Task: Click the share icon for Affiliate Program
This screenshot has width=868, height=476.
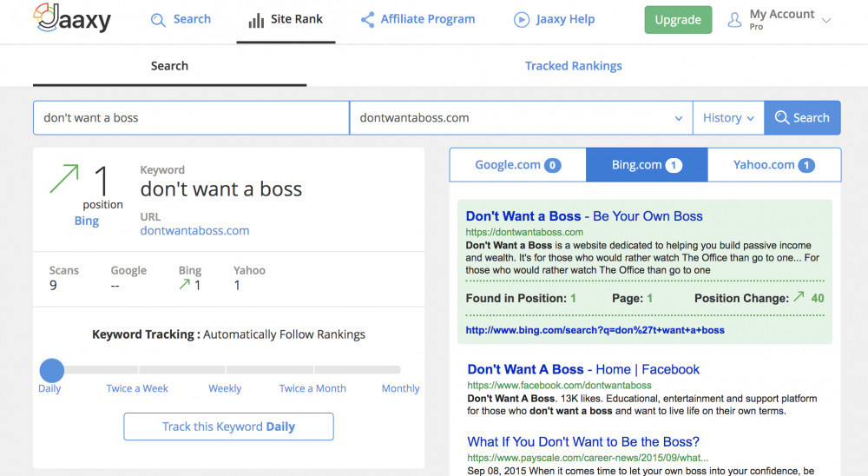Action: 367,20
